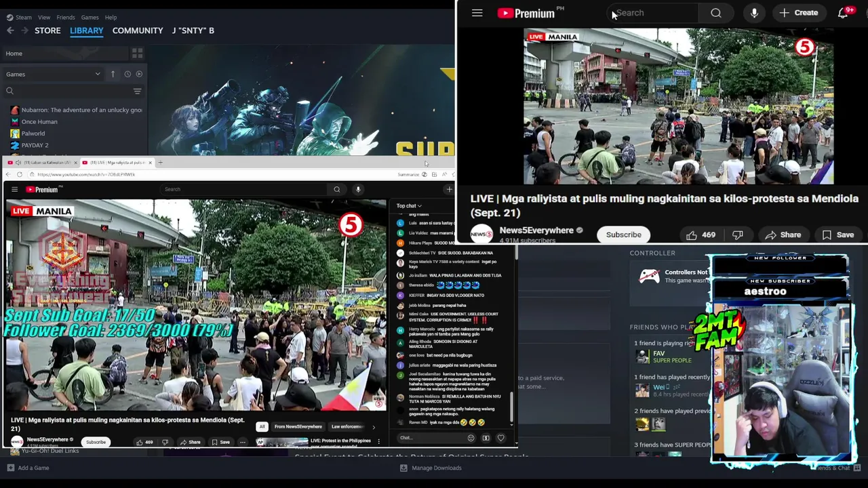Select PAYDAY 2 in Steam game list
This screenshot has width=868, height=488.
[29, 145]
